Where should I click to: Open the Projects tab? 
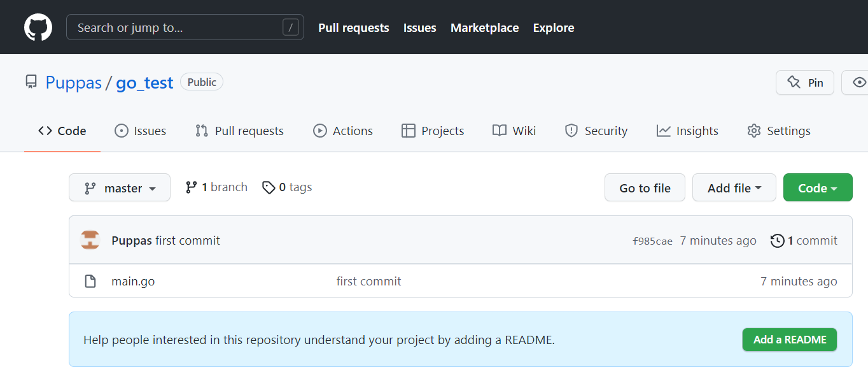point(433,131)
